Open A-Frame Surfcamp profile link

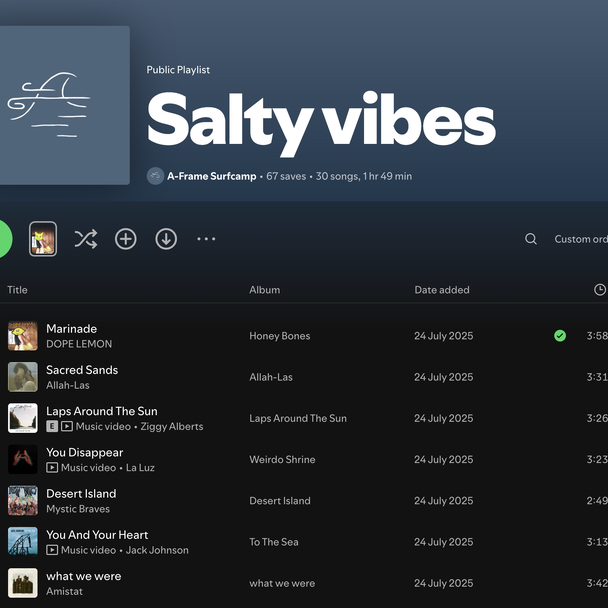[x=211, y=176]
